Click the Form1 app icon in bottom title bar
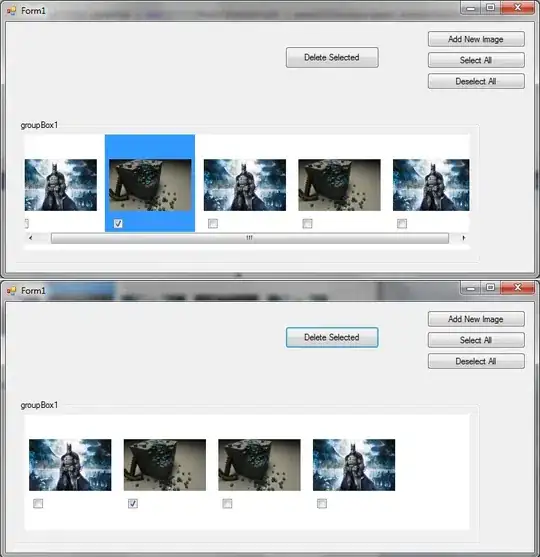The width and height of the screenshot is (540, 557). [x=11, y=291]
